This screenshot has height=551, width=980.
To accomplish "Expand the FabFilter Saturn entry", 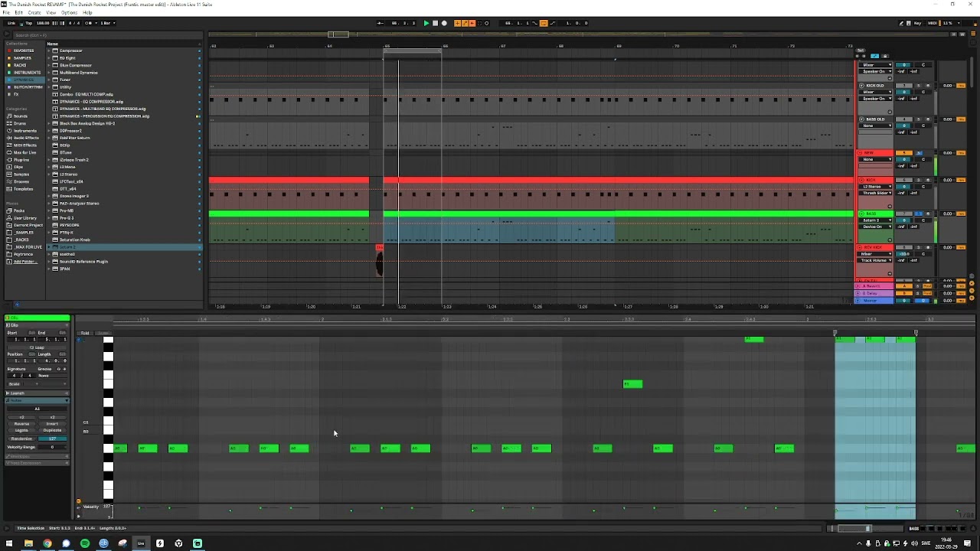I will click(47, 138).
